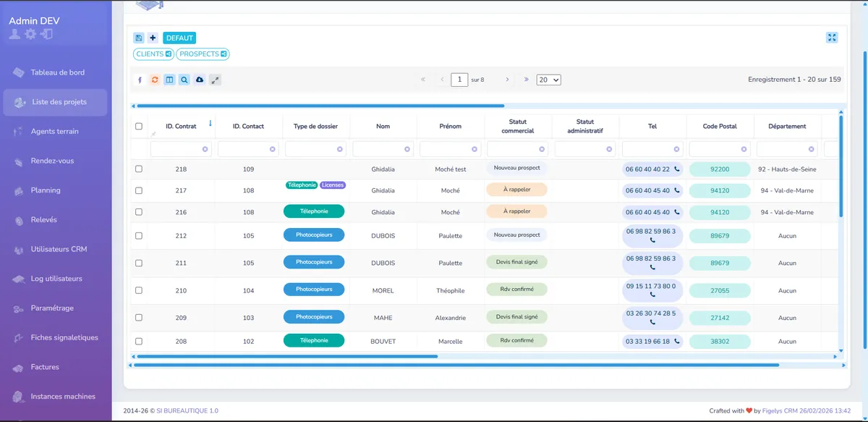Click postal code 92200 badge
868x422 pixels.
[720, 169]
